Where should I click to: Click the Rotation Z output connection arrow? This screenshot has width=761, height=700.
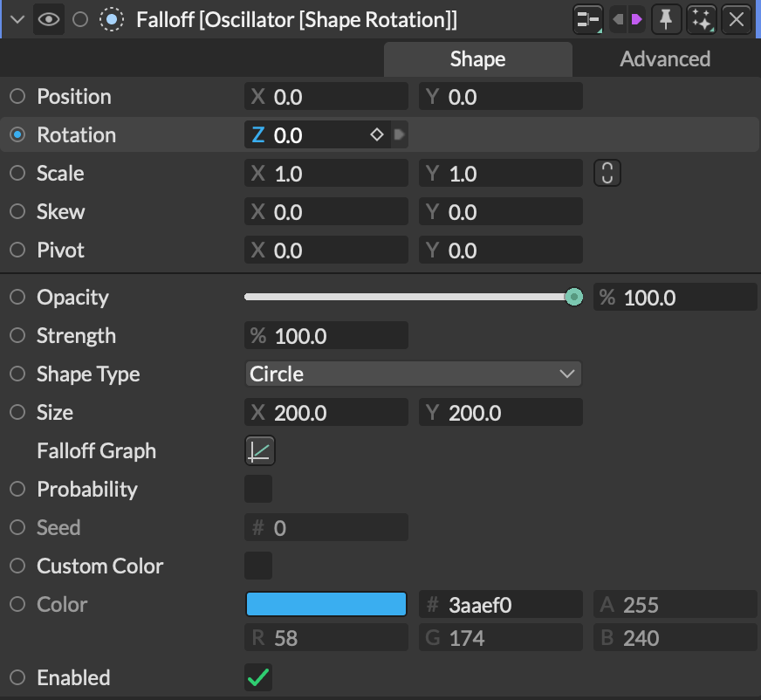399,135
